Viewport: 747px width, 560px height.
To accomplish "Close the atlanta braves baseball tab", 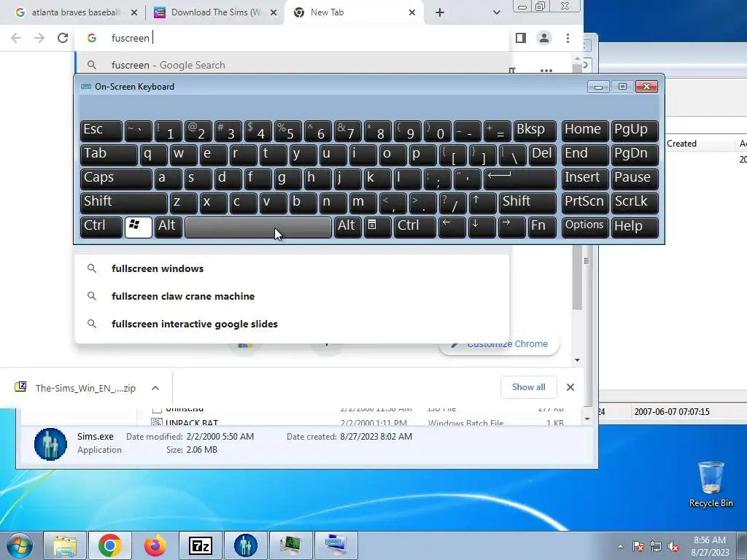I will tap(134, 12).
